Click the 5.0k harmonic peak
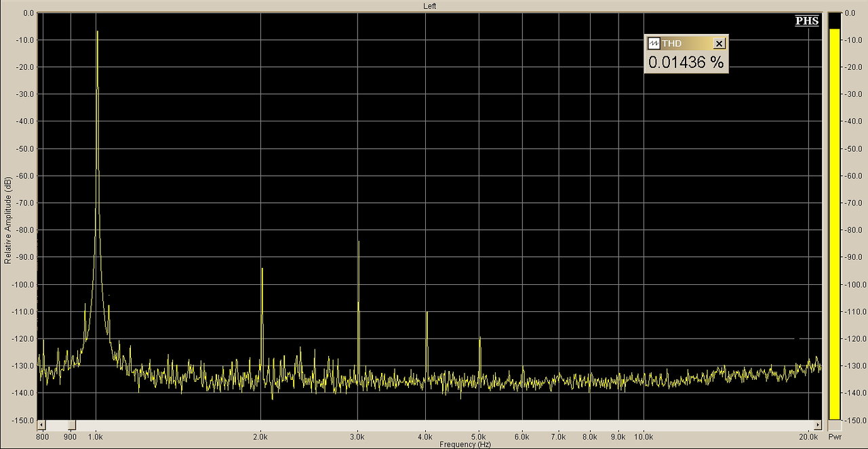Viewport: 868px width, 449px height. click(x=479, y=338)
